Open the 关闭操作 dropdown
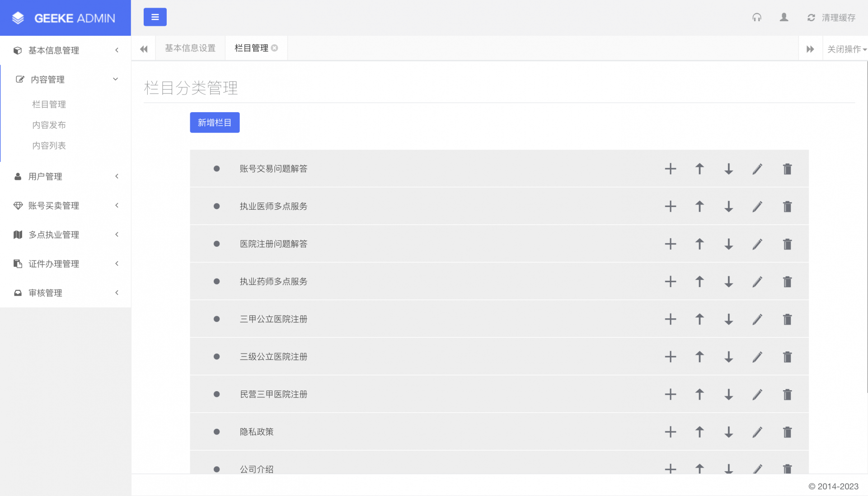868x496 pixels. [x=846, y=49]
